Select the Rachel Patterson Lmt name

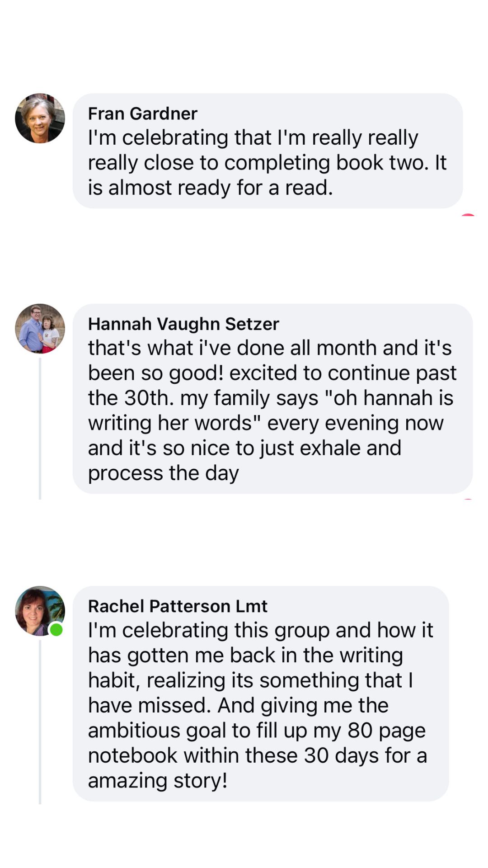pyautogui.click(x=178, y=606)
